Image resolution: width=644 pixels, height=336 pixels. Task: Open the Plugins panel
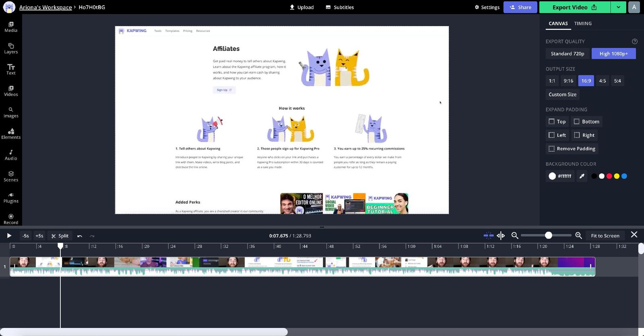[11, 198]
